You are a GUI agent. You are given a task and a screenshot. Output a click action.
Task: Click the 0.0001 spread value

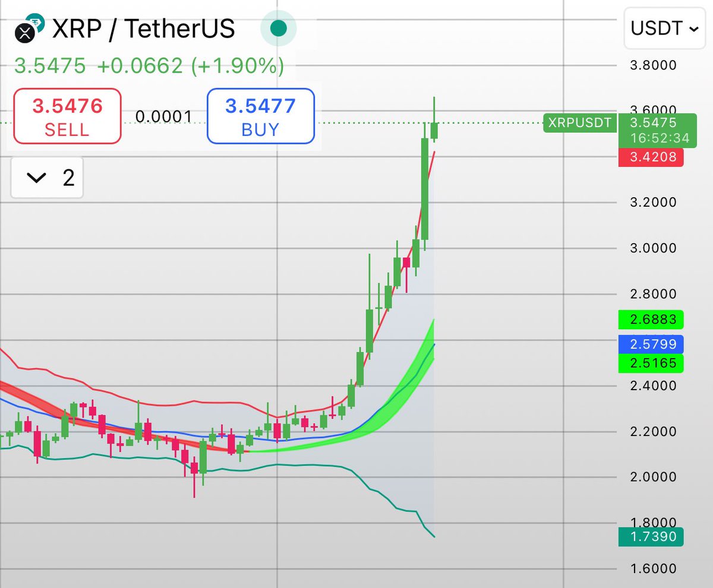tap(163, 116)
